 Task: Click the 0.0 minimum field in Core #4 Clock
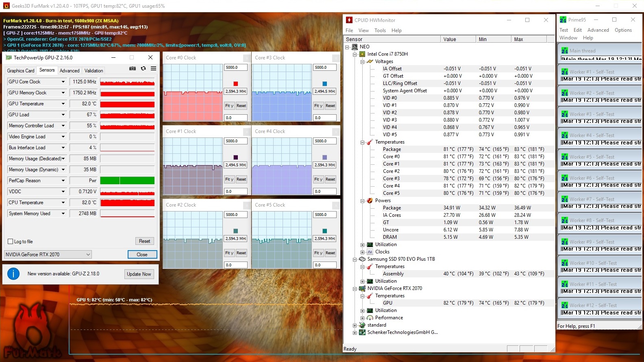[325, 192]
